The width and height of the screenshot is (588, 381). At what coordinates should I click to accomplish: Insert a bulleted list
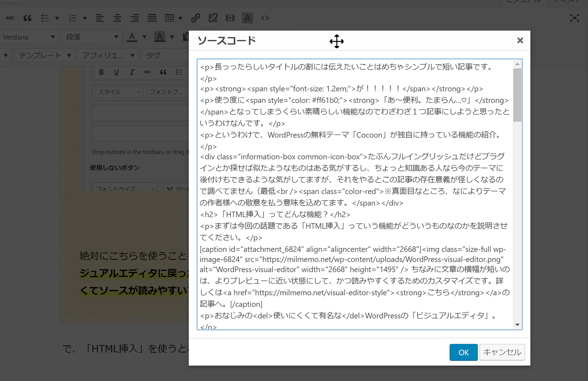pyautogui.click(x=45, y=18)
